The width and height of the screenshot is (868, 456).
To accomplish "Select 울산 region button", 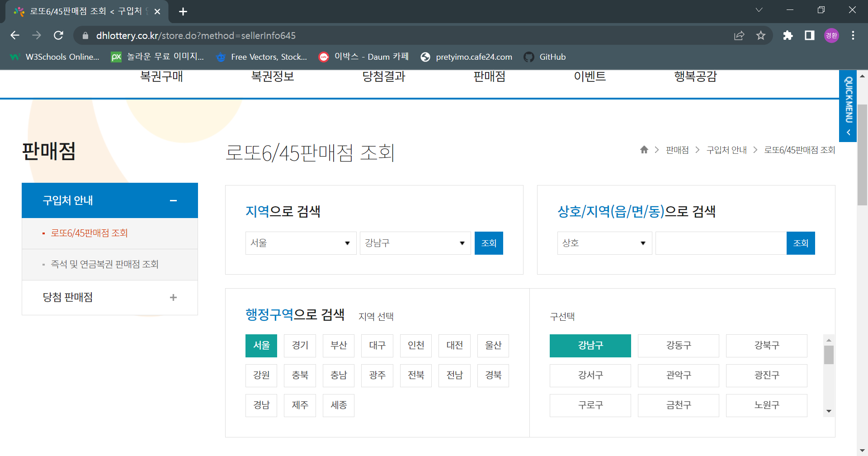I will pyautogui.click(x=493, y=346).
